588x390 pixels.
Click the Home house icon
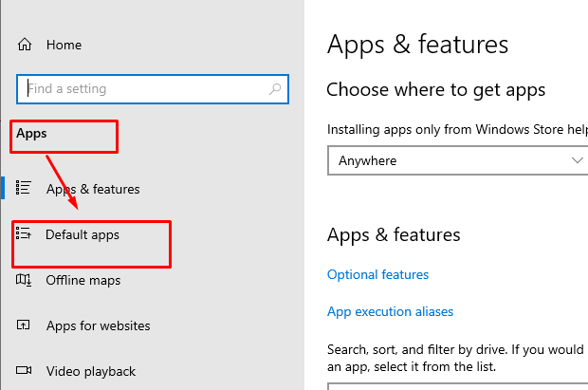click(x=25, y=45)
